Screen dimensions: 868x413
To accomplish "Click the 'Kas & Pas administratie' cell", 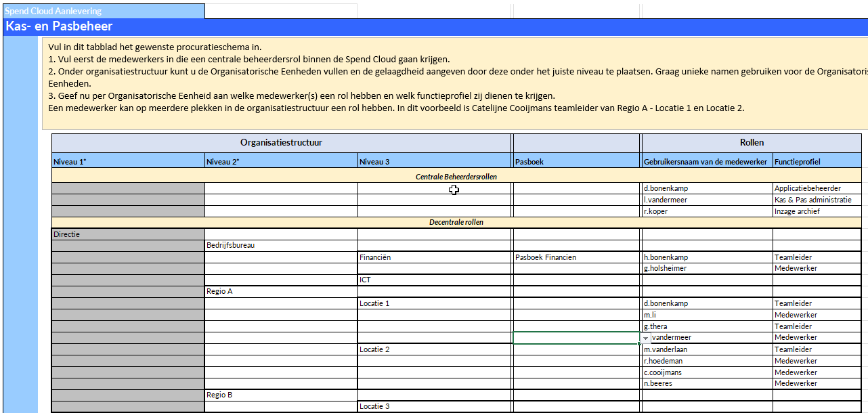I will click(817, 200).
